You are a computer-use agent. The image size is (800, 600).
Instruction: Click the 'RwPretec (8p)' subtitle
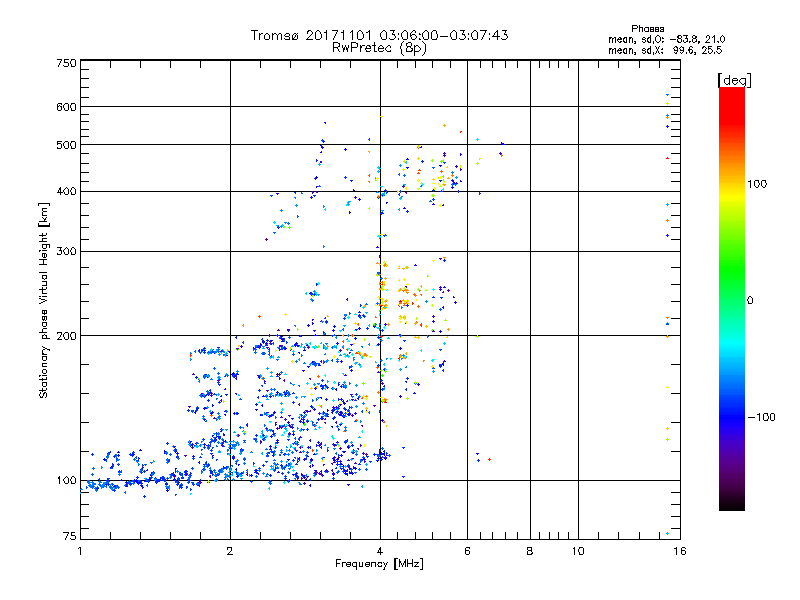pos(379,48)
